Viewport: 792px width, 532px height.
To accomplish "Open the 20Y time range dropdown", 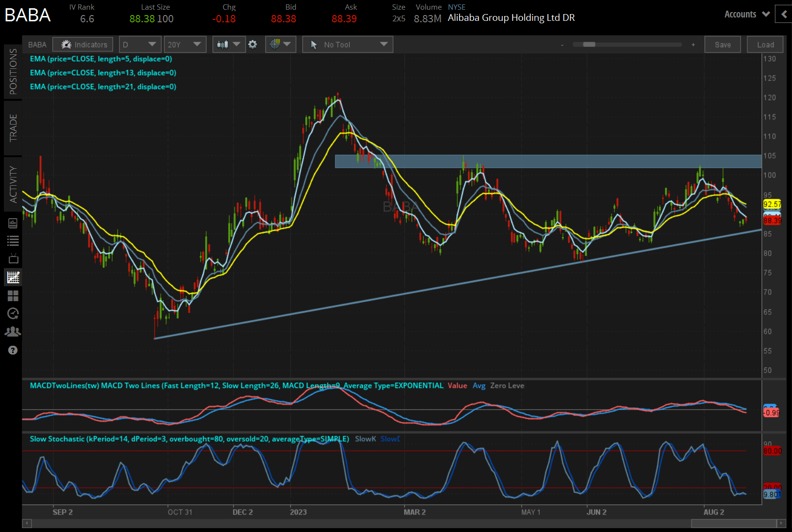I will click(184, 45).
